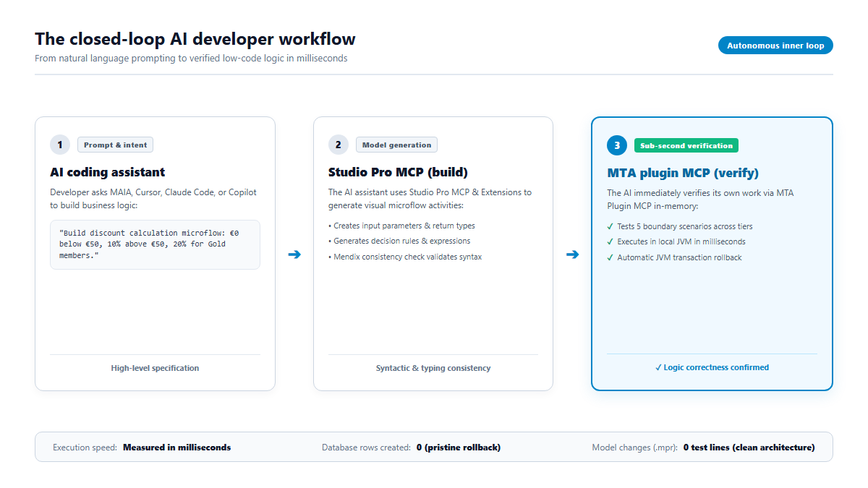Screen dimensions: 868x488
Task: Click the checkmark beside Tests 5 boundary scenarios
Action: coord(610,226)
